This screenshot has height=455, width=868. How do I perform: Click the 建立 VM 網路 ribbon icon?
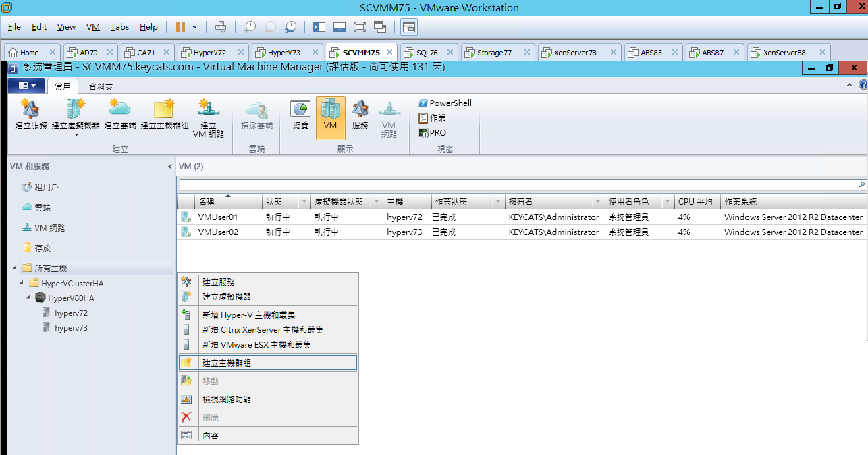(x=209, y=118)
